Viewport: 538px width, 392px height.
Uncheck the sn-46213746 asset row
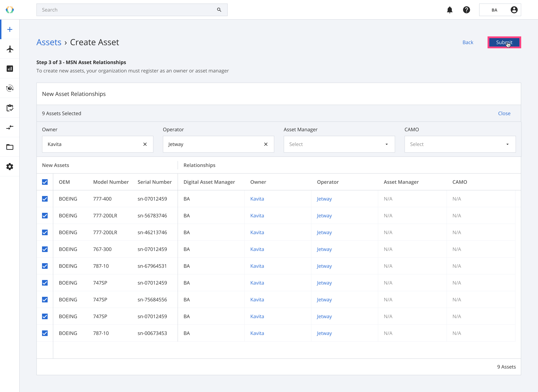[x=45, y=233]
